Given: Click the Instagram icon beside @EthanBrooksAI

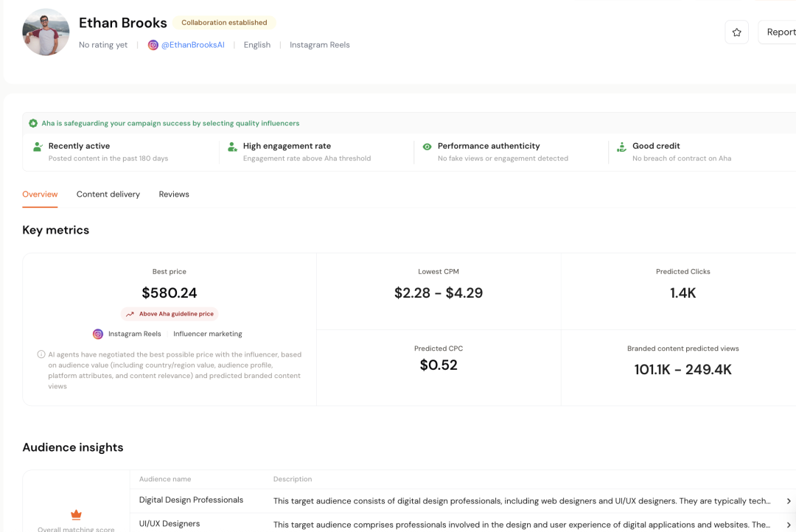Looking at the screenshot, I should coord(153,45).
